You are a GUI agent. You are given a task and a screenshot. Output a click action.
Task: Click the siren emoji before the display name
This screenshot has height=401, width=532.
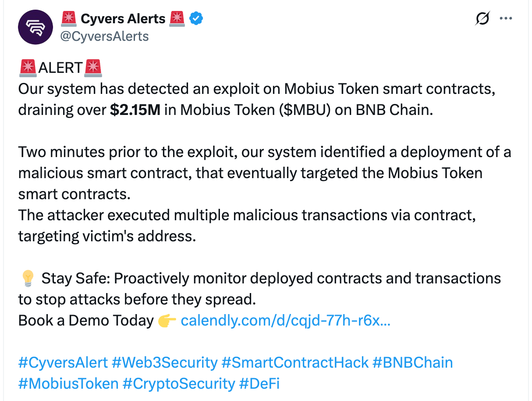point(68,18)
